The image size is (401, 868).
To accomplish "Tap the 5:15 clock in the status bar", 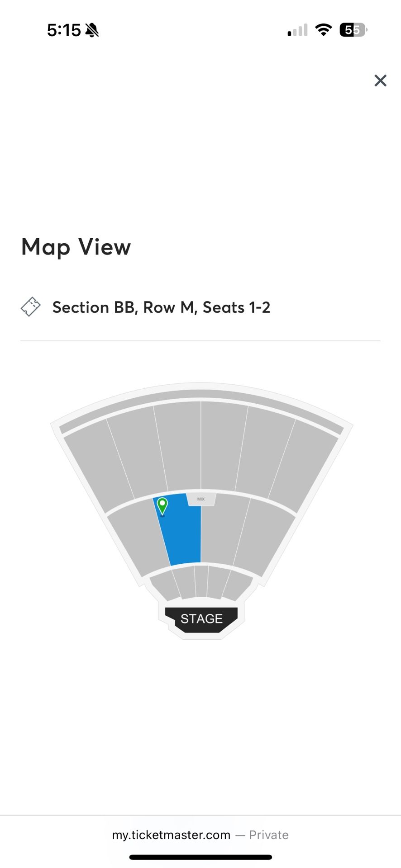I will point(64,30).
